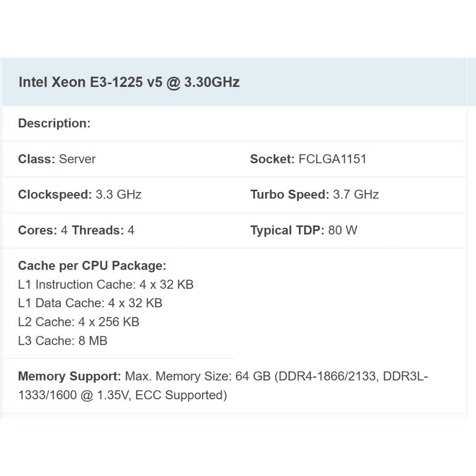Click the 3.3 GHz clockspeed value
476x476 pixels.
coord(119,194)
